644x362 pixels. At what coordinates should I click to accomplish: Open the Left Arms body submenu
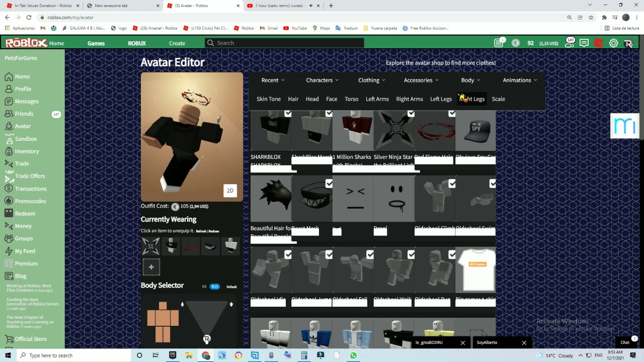(377, 99)
